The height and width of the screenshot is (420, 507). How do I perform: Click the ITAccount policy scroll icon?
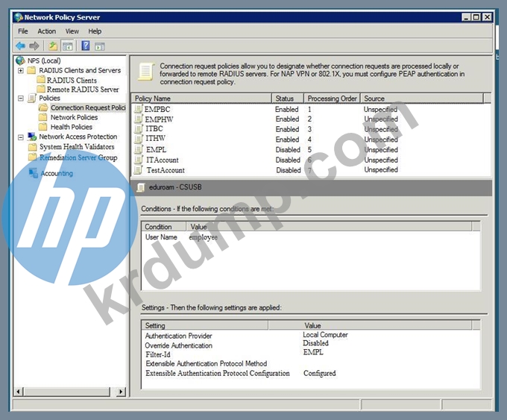point(139,160)
